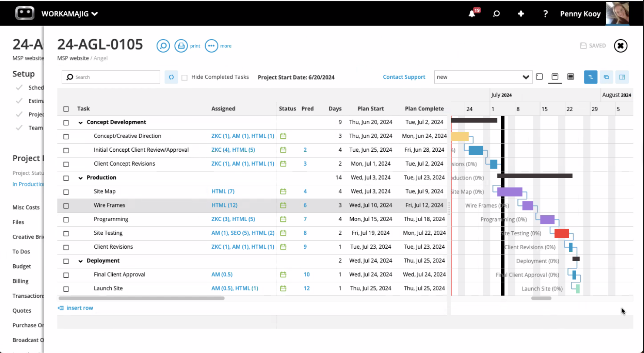Check the Concept Development row checkbox
Screen dimensions: 644x353
(66, 123)
